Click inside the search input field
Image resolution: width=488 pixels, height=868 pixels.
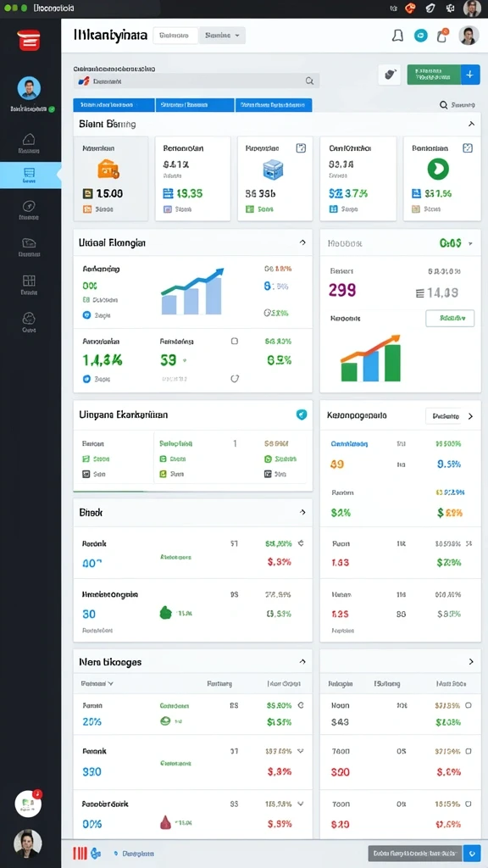pyautogui.click(x=197, y=81)
